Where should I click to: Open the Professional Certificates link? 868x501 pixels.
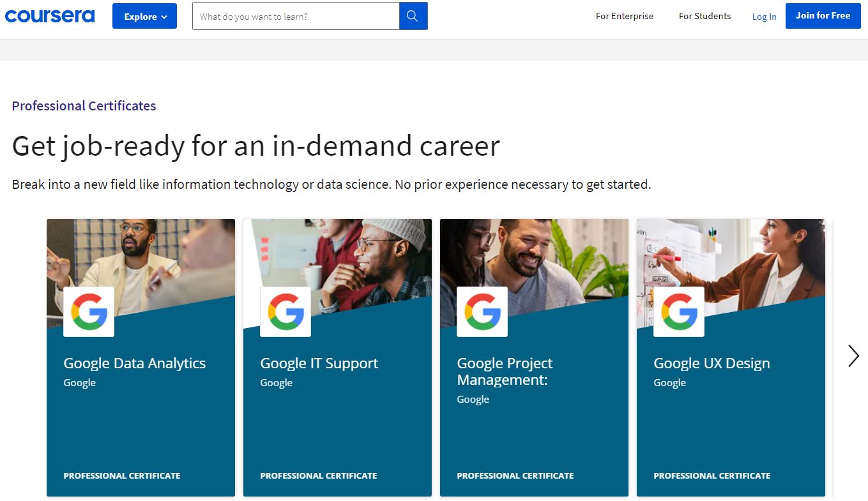(x=84, y=105)
